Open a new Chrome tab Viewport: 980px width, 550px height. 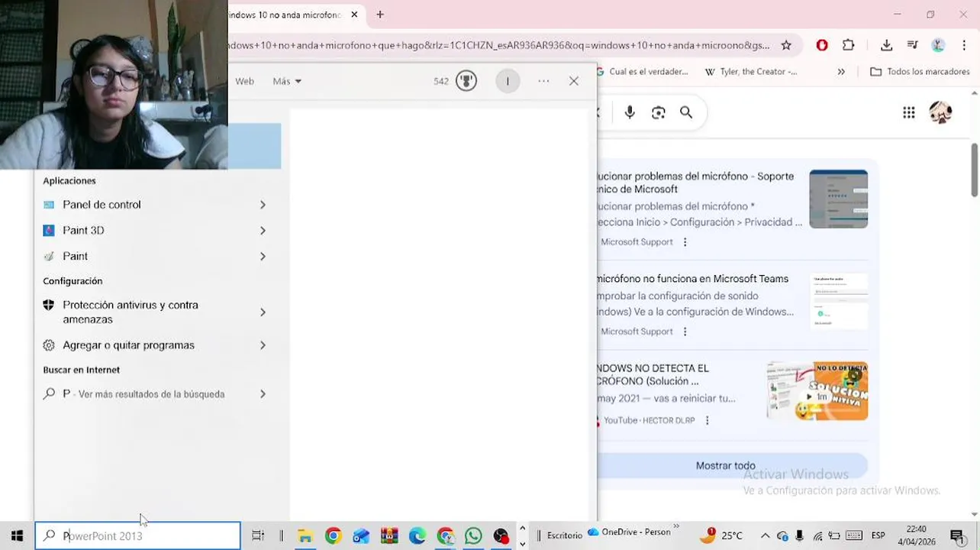[x=380, y=15]
